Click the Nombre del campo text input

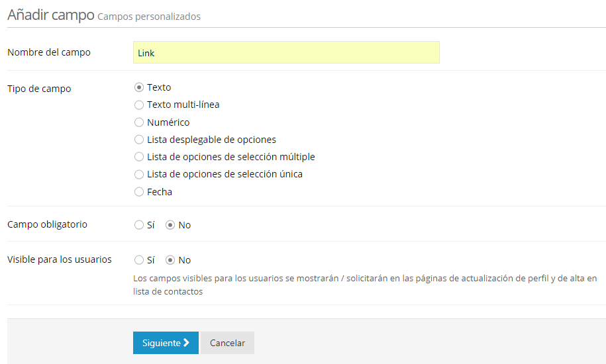(x=286, y=53)
